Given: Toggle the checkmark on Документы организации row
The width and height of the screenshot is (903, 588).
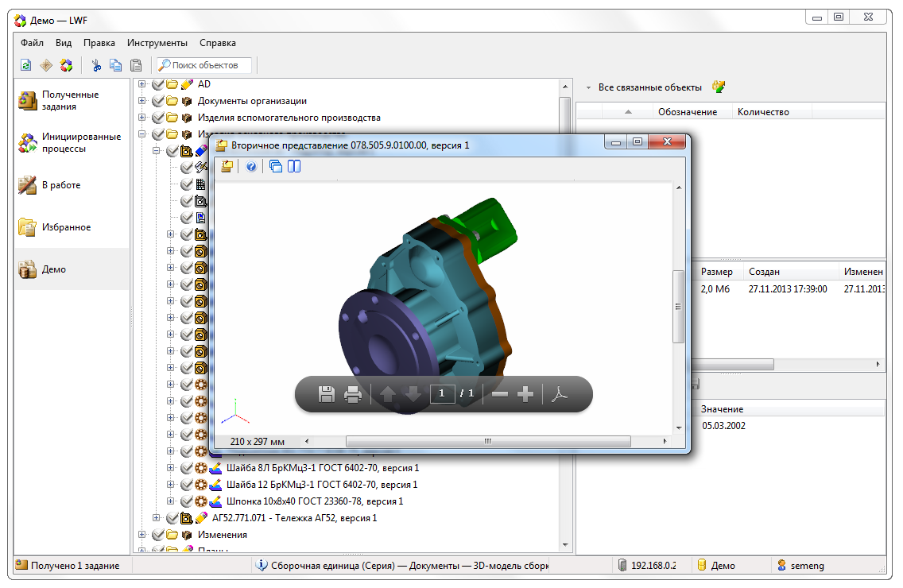Looking at the screenshot, I should tap(158, 102).
